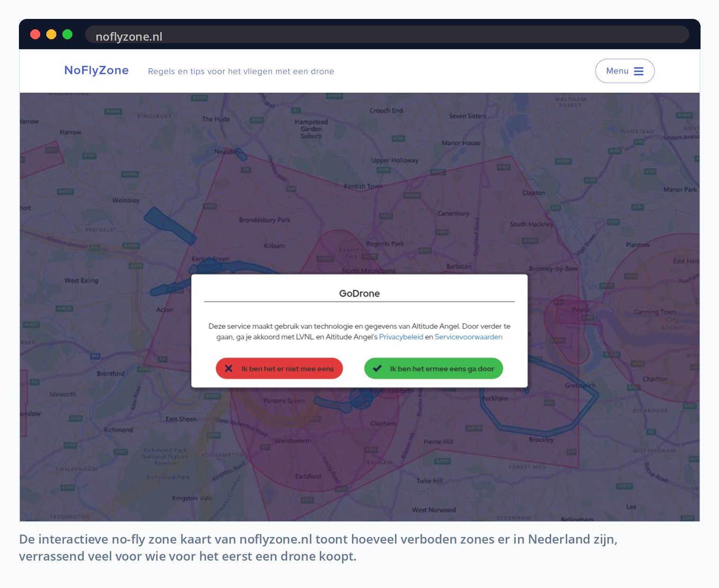This screenshot has height=588, width=719.
Task: Decline with 'Ik ben het er niet mee eens'
Action: click(279, 368)
